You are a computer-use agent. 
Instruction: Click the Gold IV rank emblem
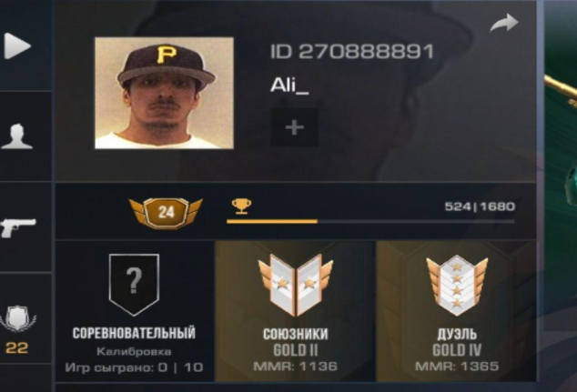pyautogui.click(x=457, y=286)
